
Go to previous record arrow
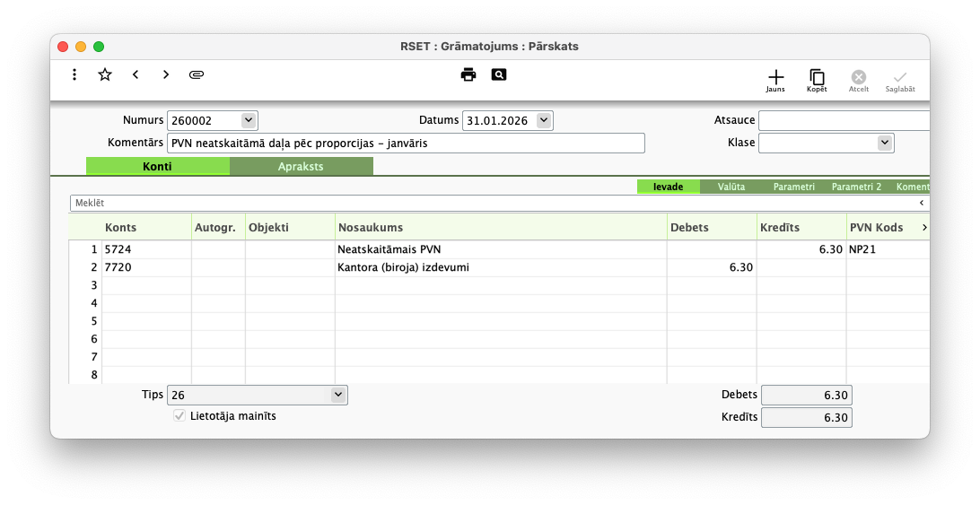136,74
